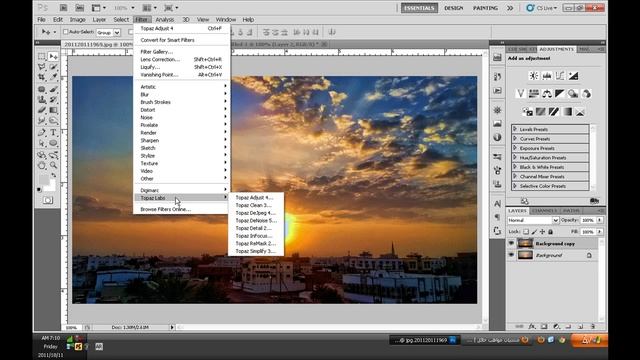Open the Blur filter submenu

pyautogui.click(x=182, y=94)
